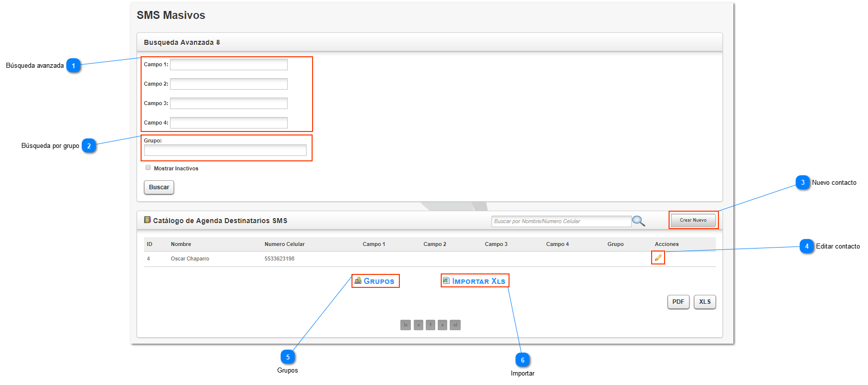Go to first page in pagination
The width and height of the screenshot is (868, 385).
(x=406, y=325)
